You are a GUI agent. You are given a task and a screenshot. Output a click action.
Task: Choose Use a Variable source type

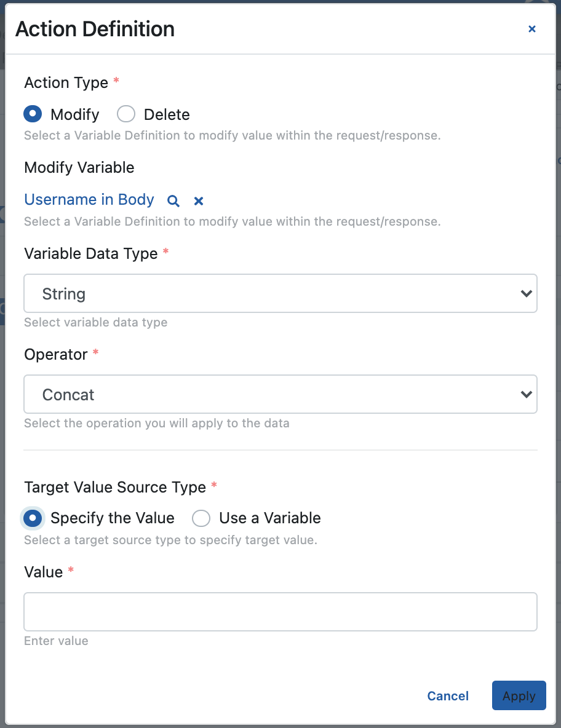(x=201, y=518)
